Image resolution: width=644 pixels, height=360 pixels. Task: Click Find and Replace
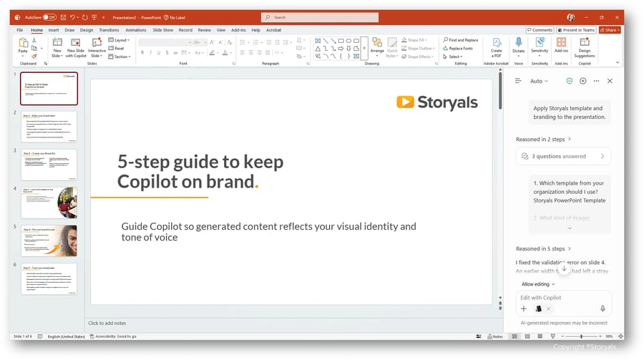click(x=460, y=40)
